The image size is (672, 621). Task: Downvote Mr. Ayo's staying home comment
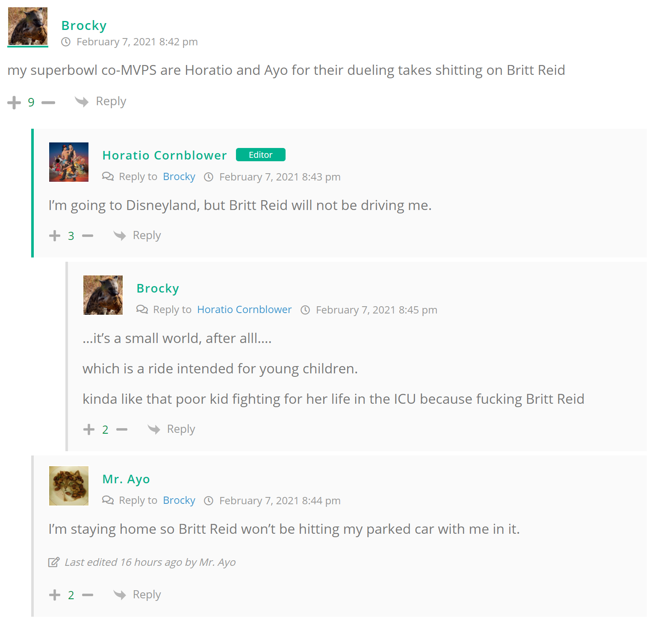[x=88, y=595]
